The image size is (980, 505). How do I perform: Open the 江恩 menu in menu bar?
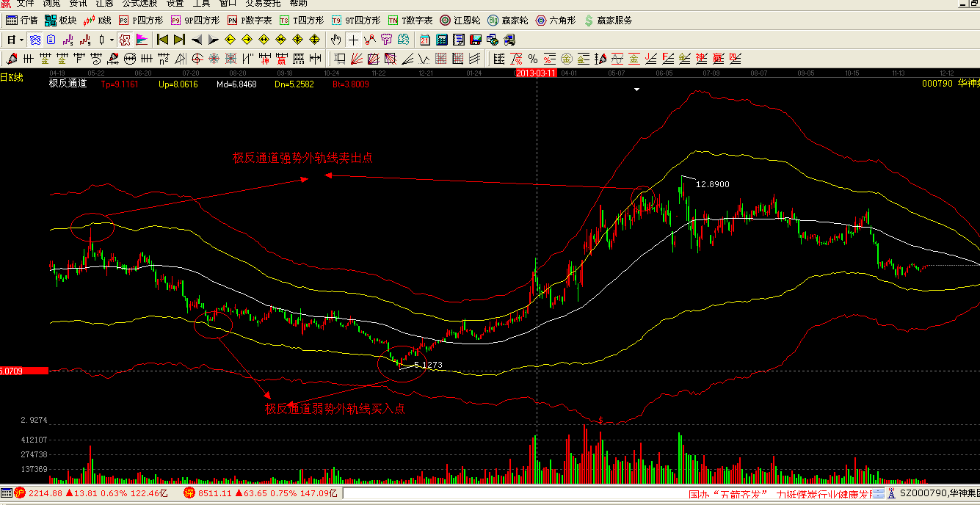[x=104, y=4]
